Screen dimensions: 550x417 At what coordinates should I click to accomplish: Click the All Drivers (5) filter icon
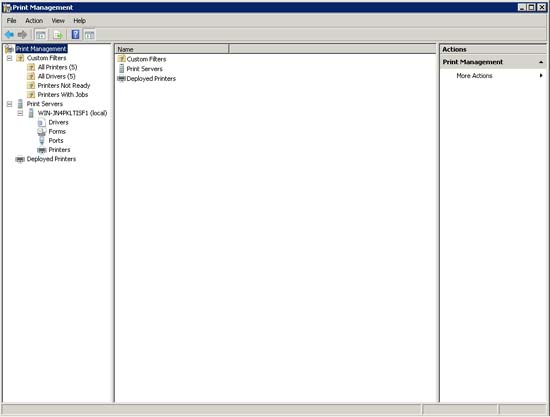31,76
